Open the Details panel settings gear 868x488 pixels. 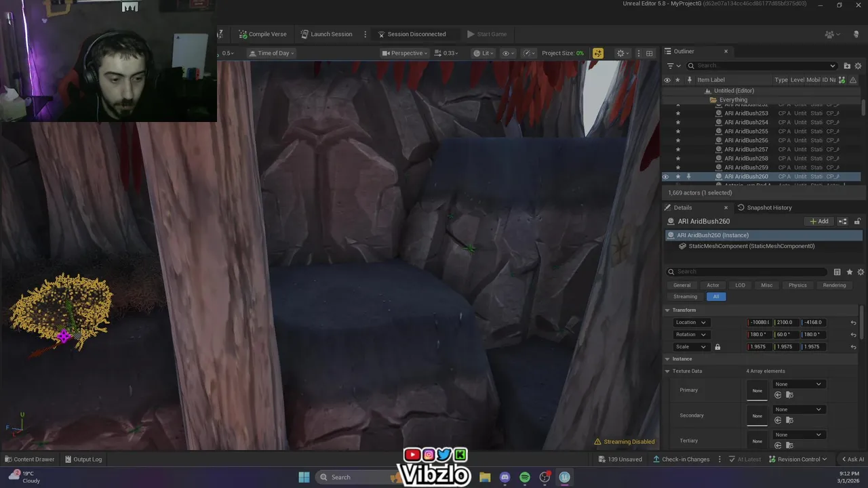tap(861, 272)
